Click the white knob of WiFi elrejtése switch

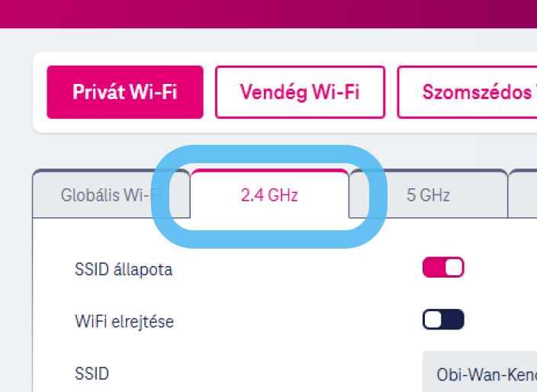point(433,320)
